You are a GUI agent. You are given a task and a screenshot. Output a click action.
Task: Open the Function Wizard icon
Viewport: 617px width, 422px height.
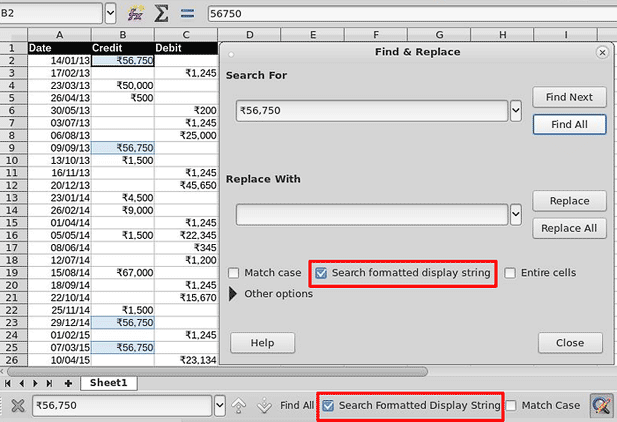pyautogui.click(x=135, y=14)
